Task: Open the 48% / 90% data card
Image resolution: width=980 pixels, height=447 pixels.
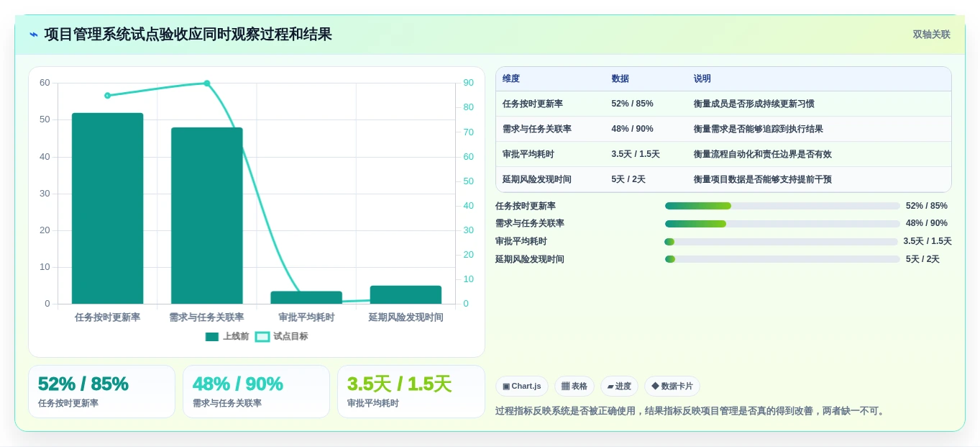Action: pyautogui.click(x=256, y=392)
